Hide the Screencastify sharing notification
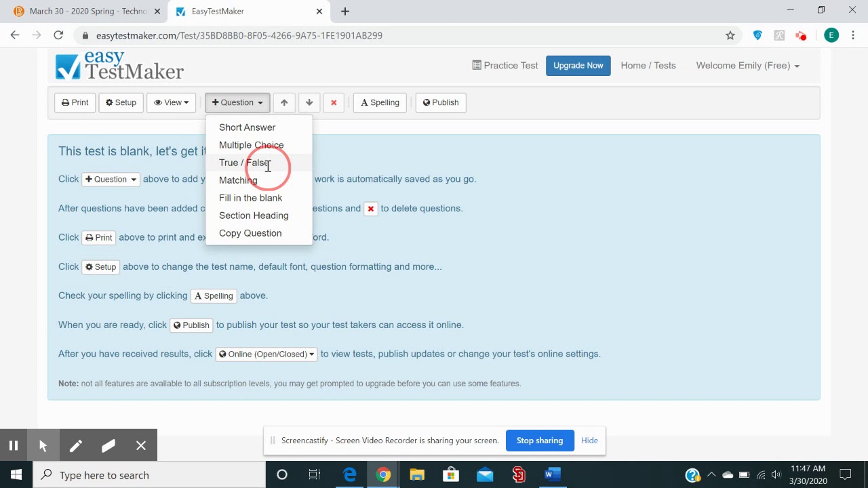The image size is (868, 488). pyautogui.click(x=589, y=441)
